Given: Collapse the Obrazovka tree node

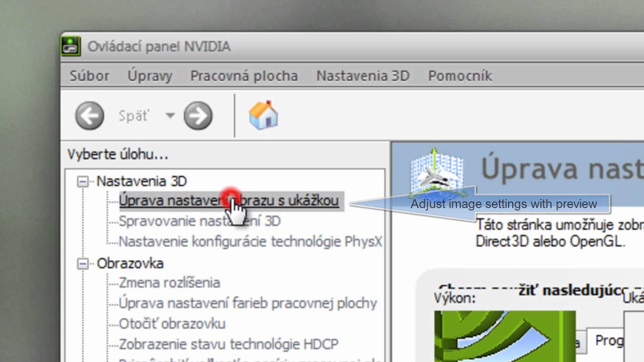Looking at the screenshot, I should click(x=83, y=263).
